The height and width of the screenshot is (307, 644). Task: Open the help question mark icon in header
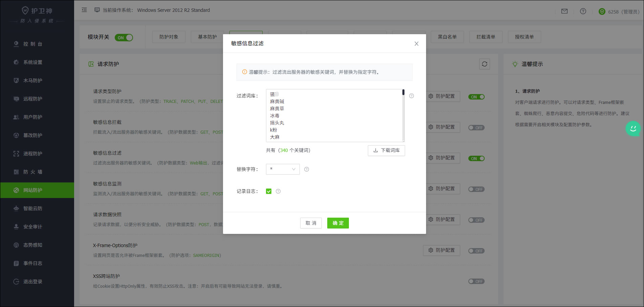coord(583,12)
